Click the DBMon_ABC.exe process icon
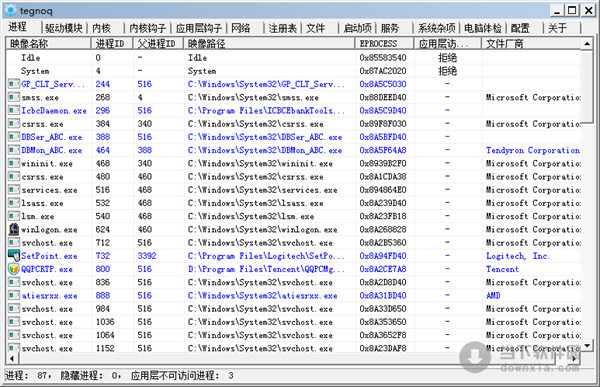Screen dimensions: 600x387 (14, 150)
